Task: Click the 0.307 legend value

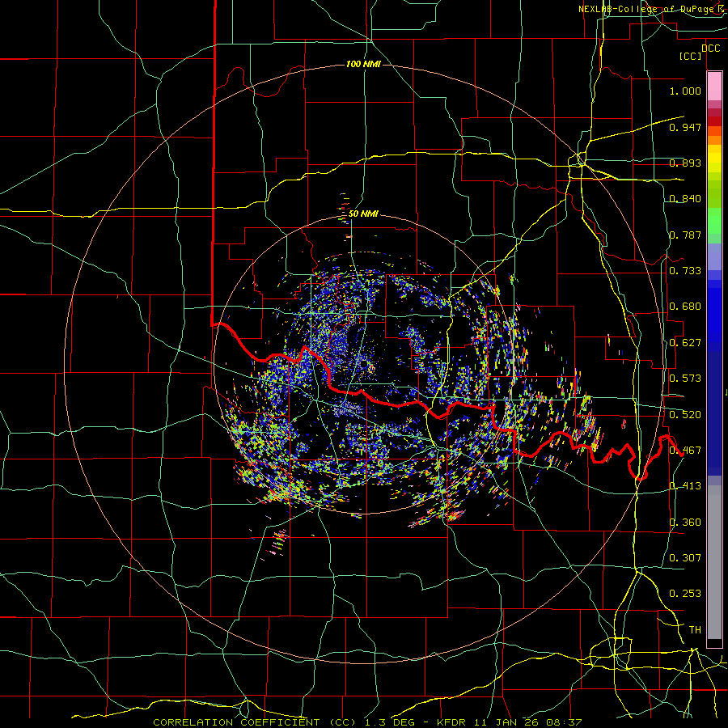Action: tap(685, 558)
